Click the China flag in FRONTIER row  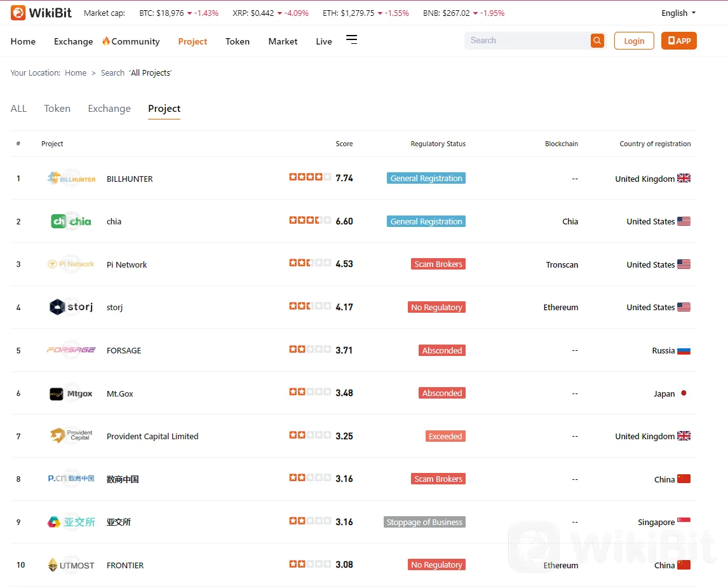[684, 564]
